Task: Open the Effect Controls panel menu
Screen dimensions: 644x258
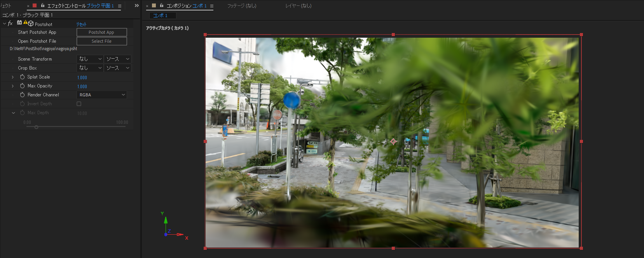Action: click(119, 6)
